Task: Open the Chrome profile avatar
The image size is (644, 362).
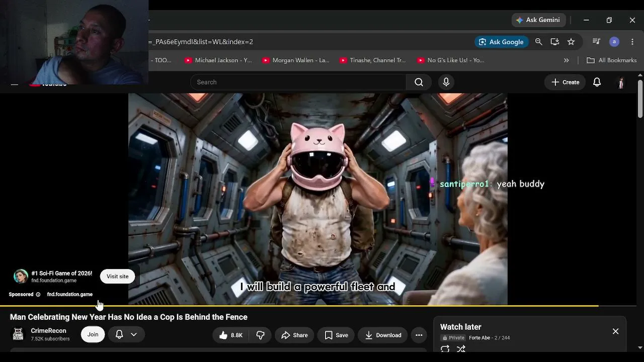Action: pyautogui.click(x=614, y=42)
